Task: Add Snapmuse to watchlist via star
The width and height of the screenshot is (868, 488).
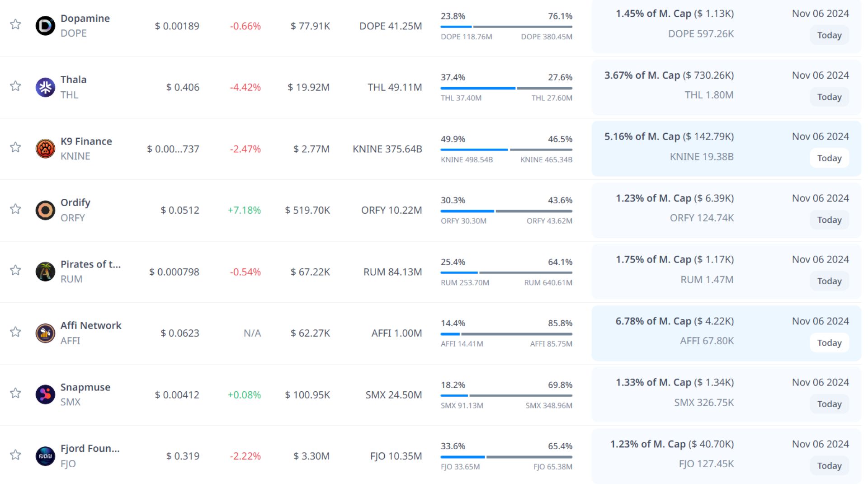Action: [x=15, y=393]
